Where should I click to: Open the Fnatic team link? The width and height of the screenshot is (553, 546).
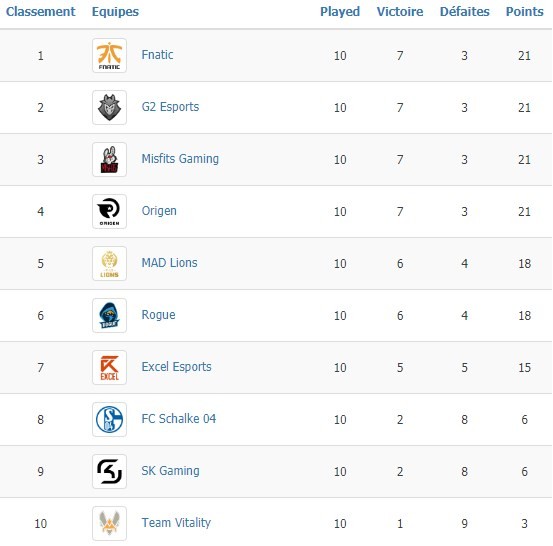tap(157, 55)
